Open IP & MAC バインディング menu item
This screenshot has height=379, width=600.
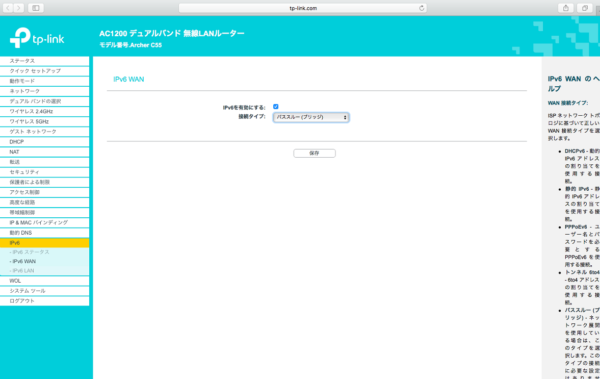coord(44,222)
